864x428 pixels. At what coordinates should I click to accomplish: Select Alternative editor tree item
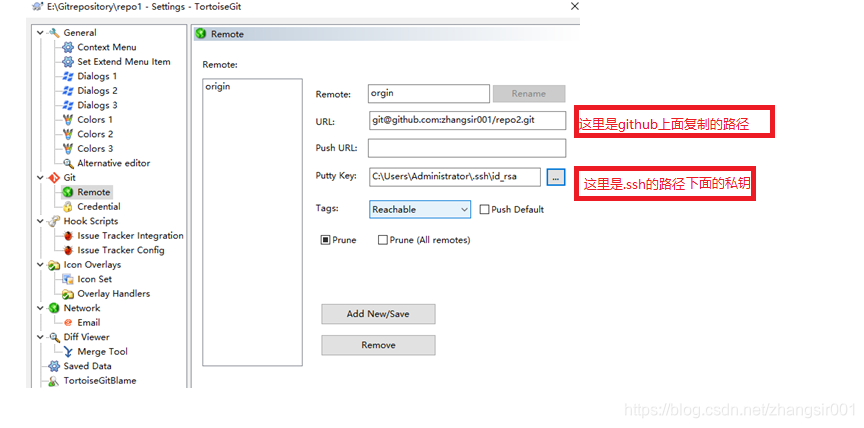114,163
